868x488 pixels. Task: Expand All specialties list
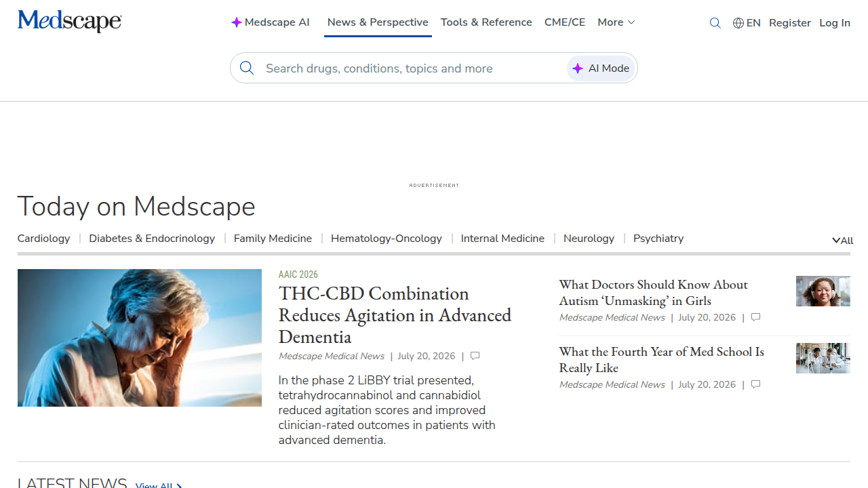pos(842,241)
